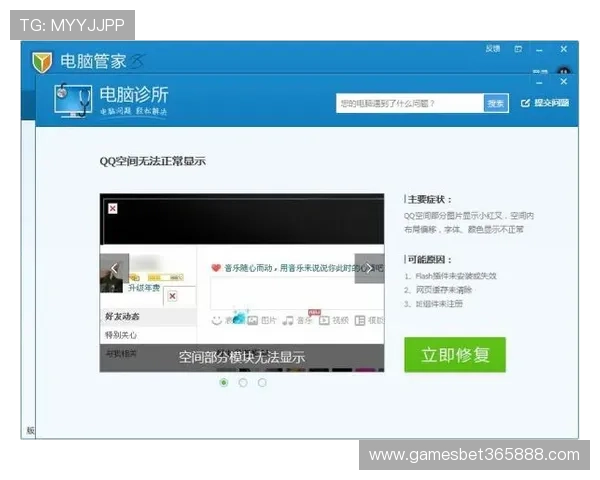The width and height of the screenshot is (600, 480).
Task: Click the 搜索 search button
Action: click(496, 103)
